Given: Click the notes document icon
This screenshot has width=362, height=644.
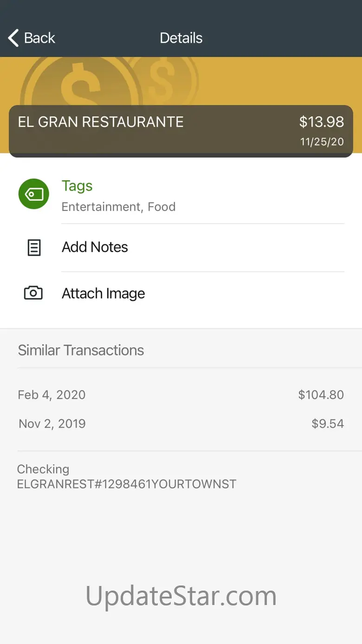Looking at the screenshot, I should (x=34, y=247).
